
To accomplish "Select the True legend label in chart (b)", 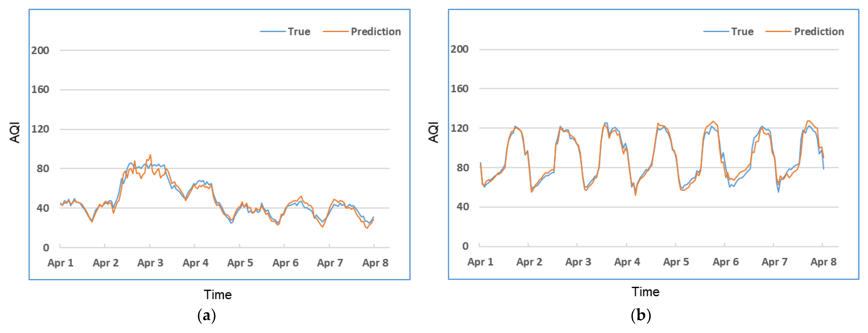I will pos(742,32).
